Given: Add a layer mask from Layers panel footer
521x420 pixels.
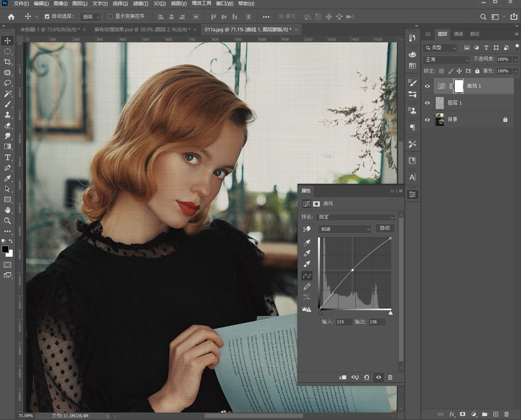Looking at the screenshot, I should pos(463,414).
